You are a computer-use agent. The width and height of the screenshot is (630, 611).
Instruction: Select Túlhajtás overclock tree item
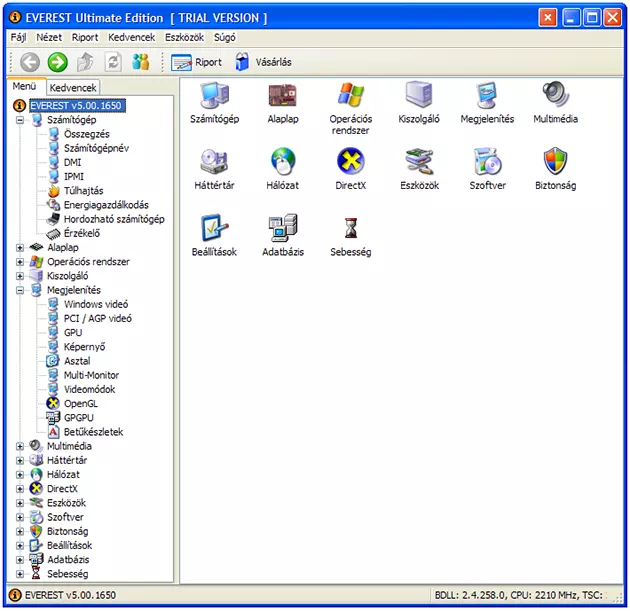point(84,191)
